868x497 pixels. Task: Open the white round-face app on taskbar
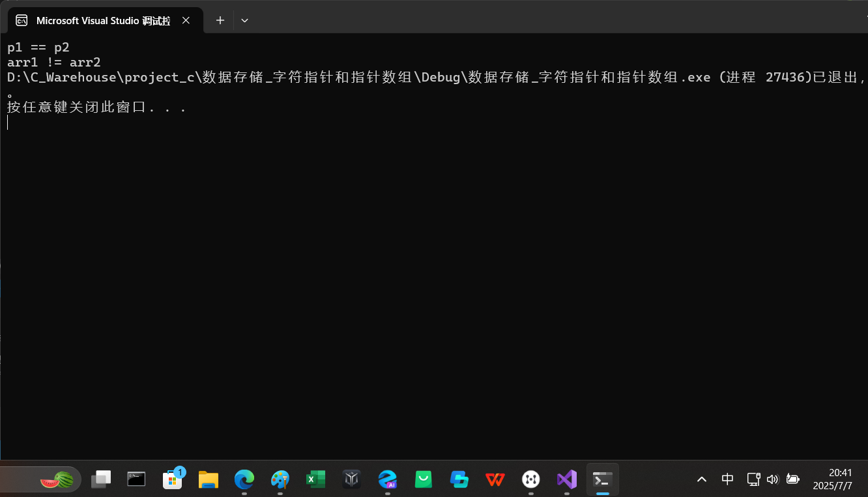click(531, 479)
